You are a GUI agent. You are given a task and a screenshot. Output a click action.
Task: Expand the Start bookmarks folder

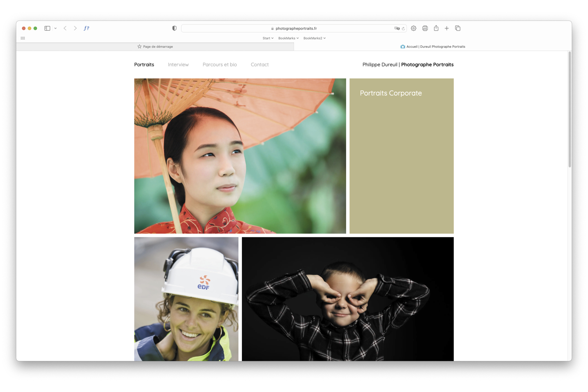(x=268, y=38)
